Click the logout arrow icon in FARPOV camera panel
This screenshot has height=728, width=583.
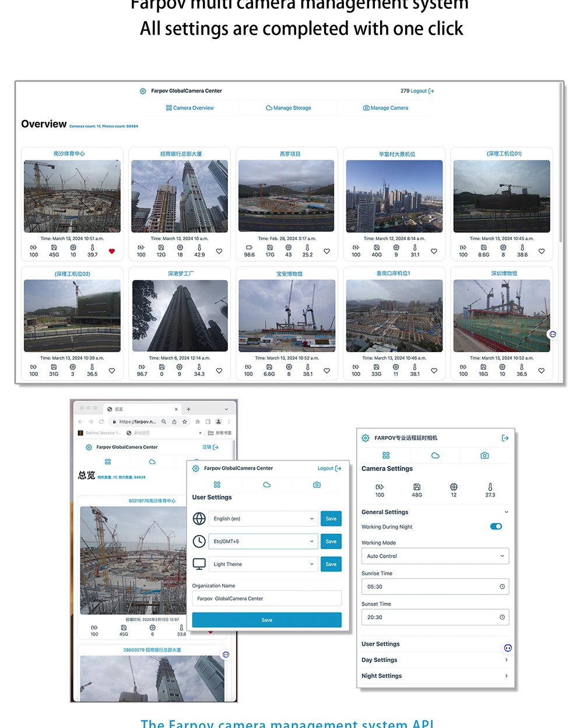tap(505, 438)
